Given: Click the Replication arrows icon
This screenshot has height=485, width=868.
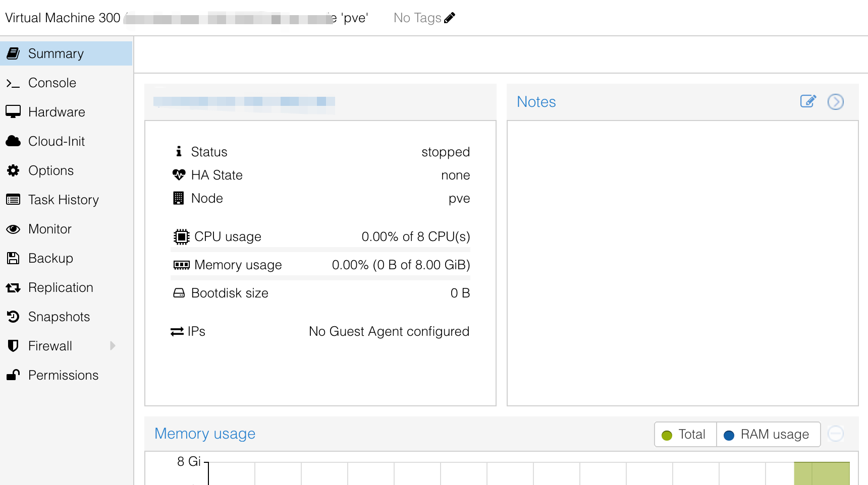Looking at the screenshot, I should [x=13, y=287].
